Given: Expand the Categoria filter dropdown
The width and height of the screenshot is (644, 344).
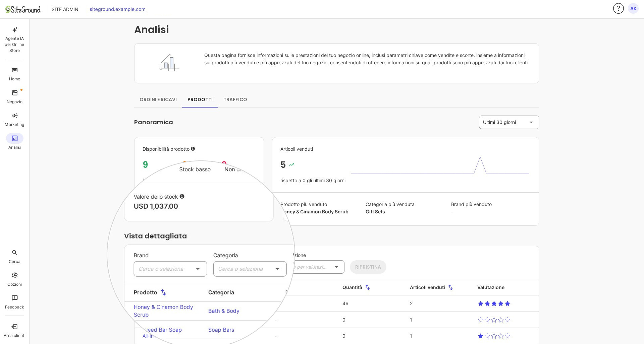Looking at the screenshot, I should tap(250, 269).
